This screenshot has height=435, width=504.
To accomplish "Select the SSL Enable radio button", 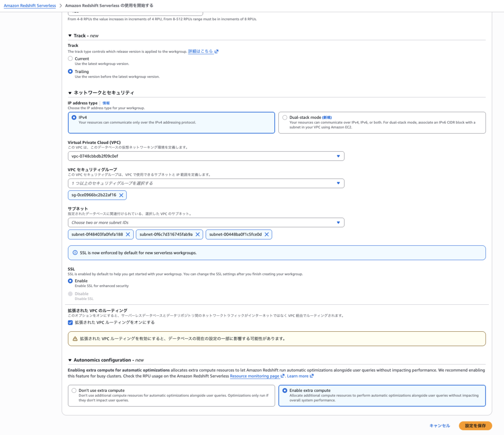I will tap(70, 281).
